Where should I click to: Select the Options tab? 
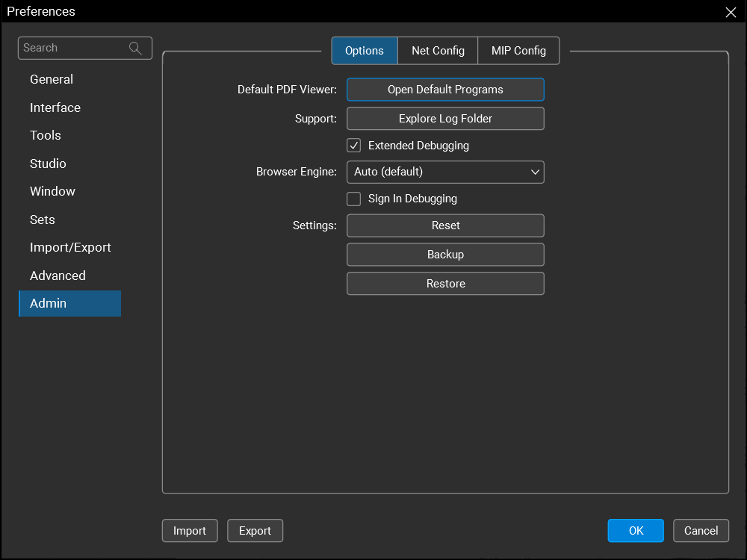pos(365,51)
